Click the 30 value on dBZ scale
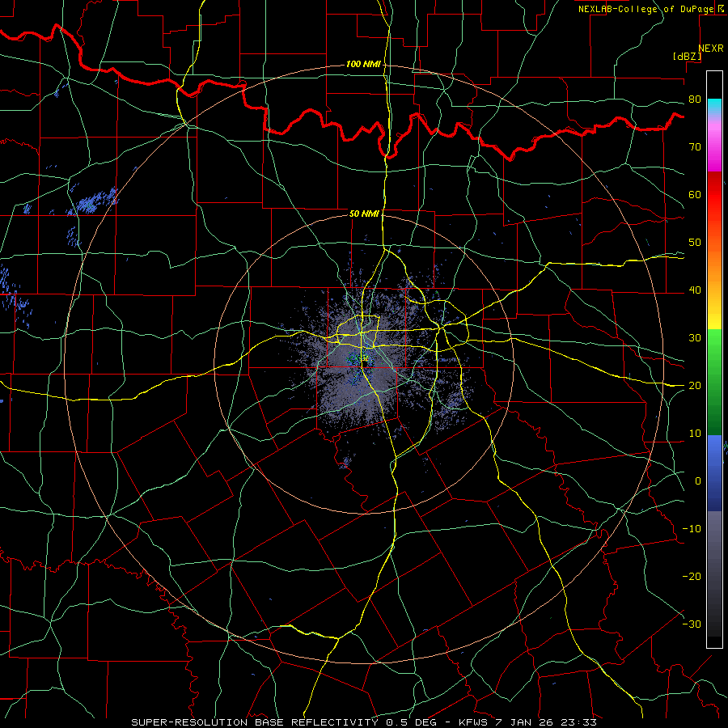The height and width of the screenshot is (728, 728). coord(695,338)
